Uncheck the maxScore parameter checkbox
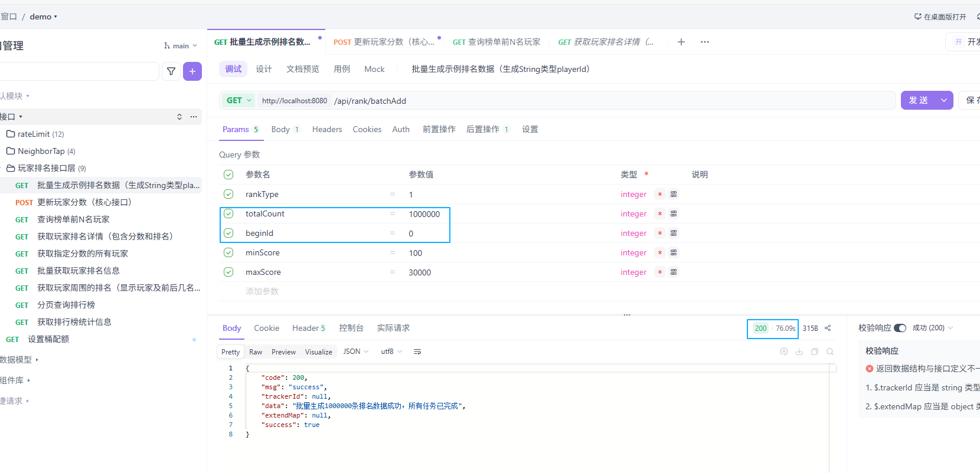980x473 pixels. coord(228,272)
